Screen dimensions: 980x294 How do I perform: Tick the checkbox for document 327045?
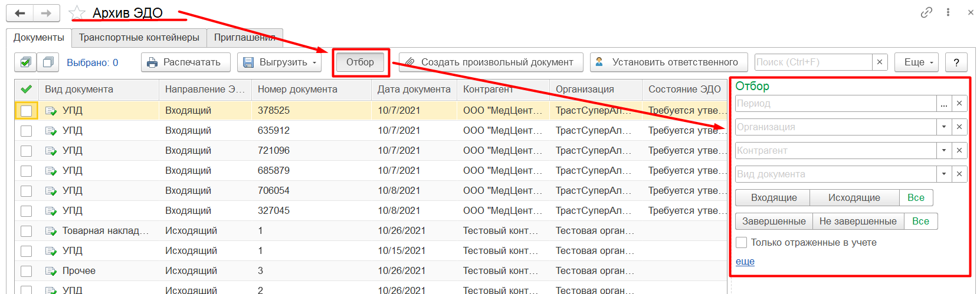click(26, 211)
